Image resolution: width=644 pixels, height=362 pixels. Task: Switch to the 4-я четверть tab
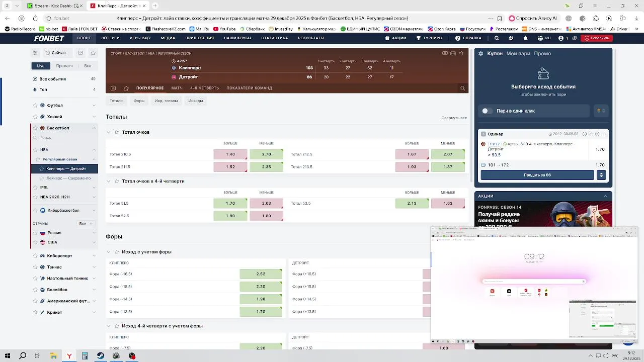(x=204, y=88)
